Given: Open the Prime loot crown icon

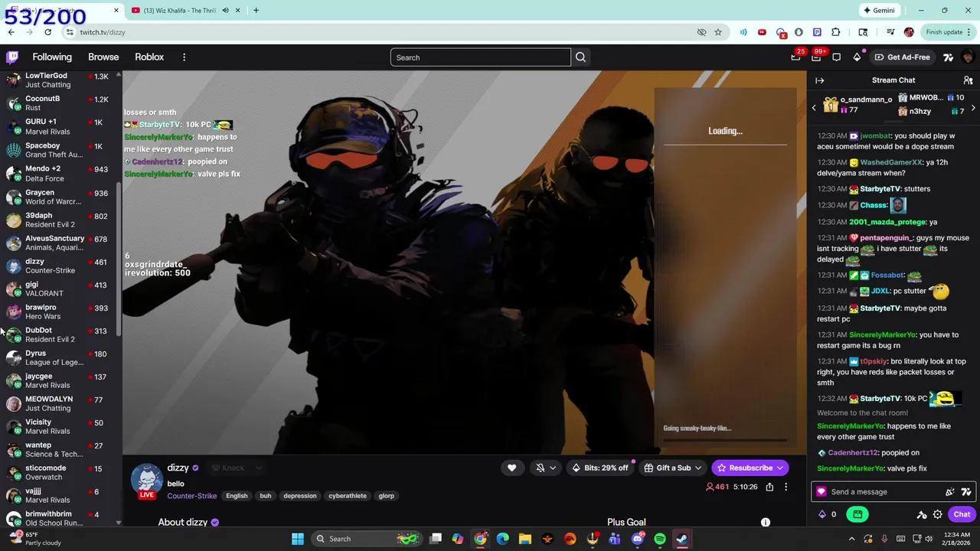Looking at the screenshot, I should coord(796,57).
